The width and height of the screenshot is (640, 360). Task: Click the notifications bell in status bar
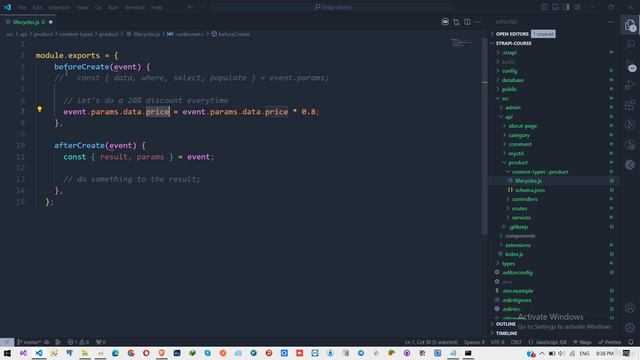[631, 342]
